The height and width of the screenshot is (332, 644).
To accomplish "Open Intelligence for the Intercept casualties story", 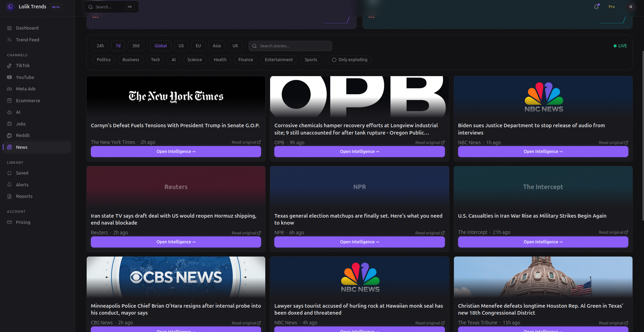I will (x=543, y=242).
